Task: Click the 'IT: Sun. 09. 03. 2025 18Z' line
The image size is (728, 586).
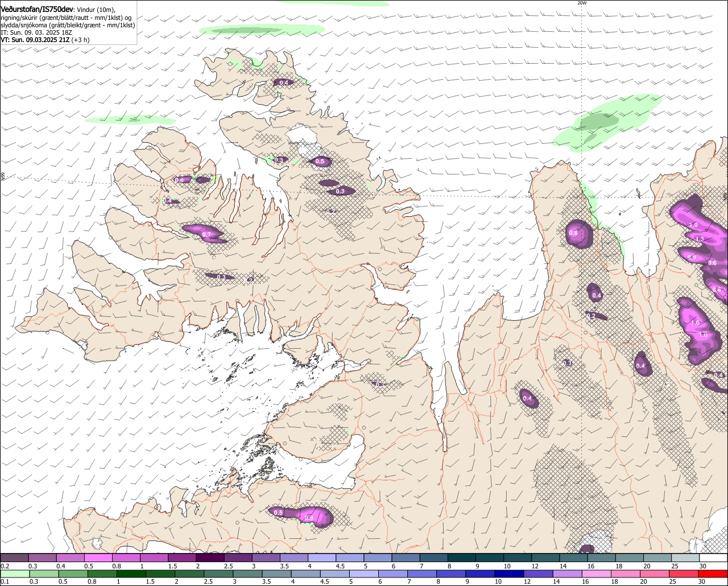Action: [x=36, y=32]
